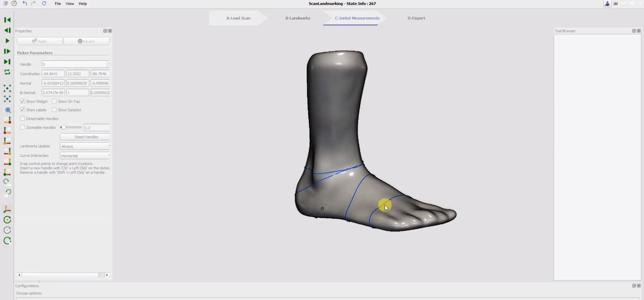Adjust the Zoomable Handles slider
Image resolution: width=644 pixels, height=300 pixels.
tap(71, 127)
